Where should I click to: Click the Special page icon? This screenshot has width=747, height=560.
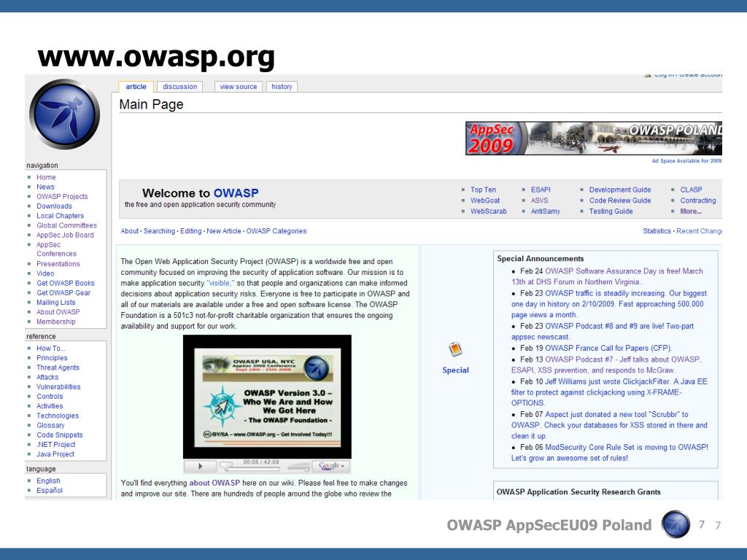click(455, 349)
